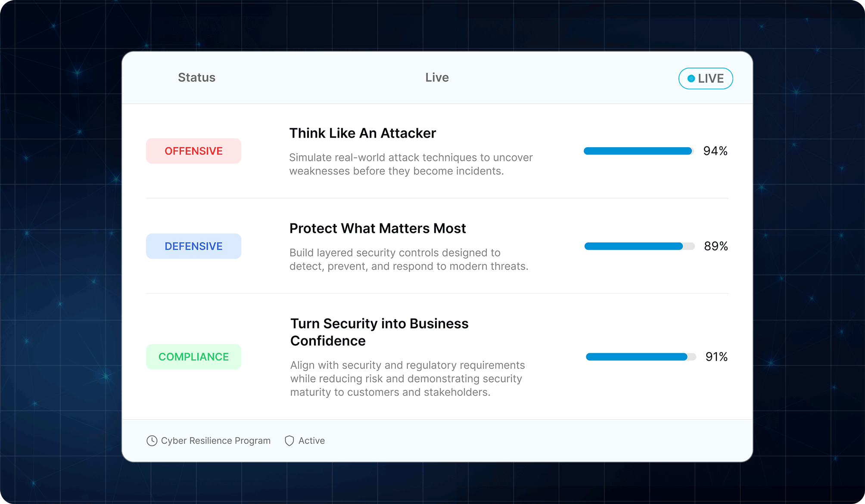Click the 94% progress bar
Image resolution: width=865 pixels, height=504 pixels.
tap(638, 151)
